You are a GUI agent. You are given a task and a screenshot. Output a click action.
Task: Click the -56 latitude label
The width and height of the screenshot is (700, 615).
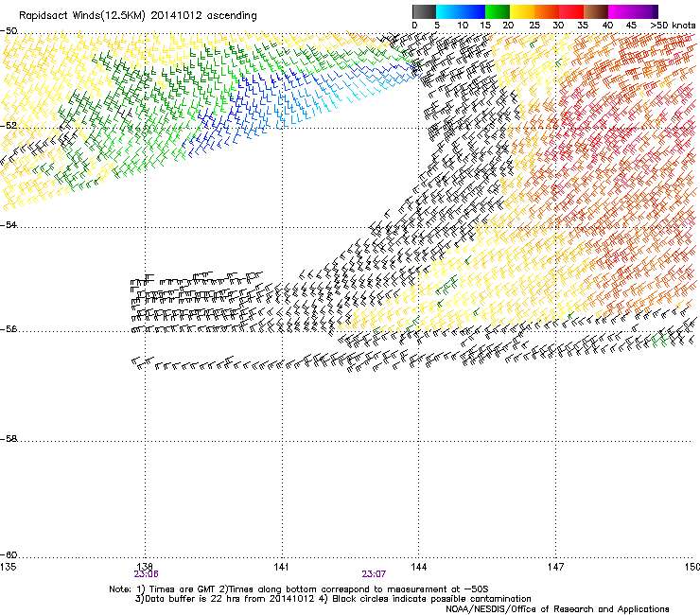9,329
